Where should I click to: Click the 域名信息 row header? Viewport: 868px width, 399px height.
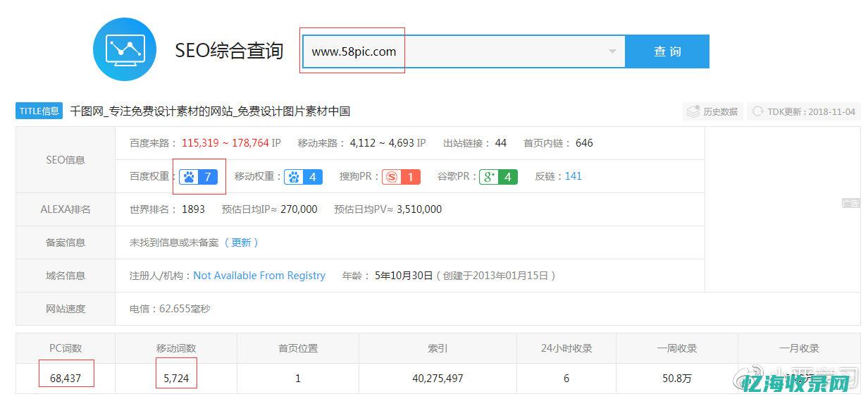coord(66,276)
